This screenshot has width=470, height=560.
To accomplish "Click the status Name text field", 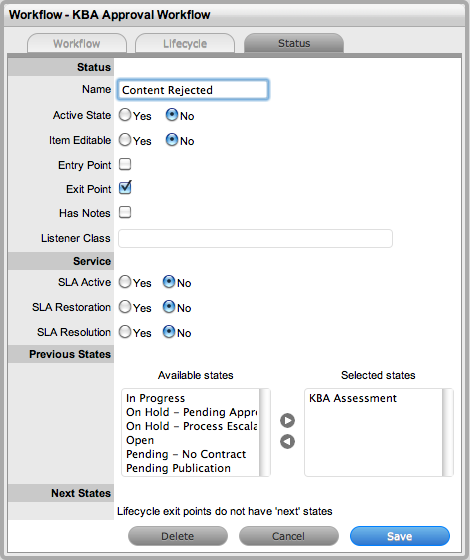I will click(x=193, y=90).
